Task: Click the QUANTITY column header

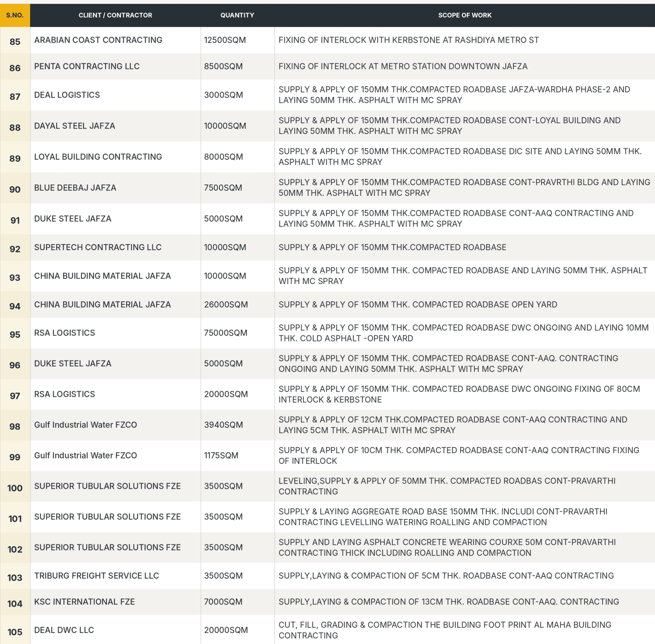Action: coord(237,15)
